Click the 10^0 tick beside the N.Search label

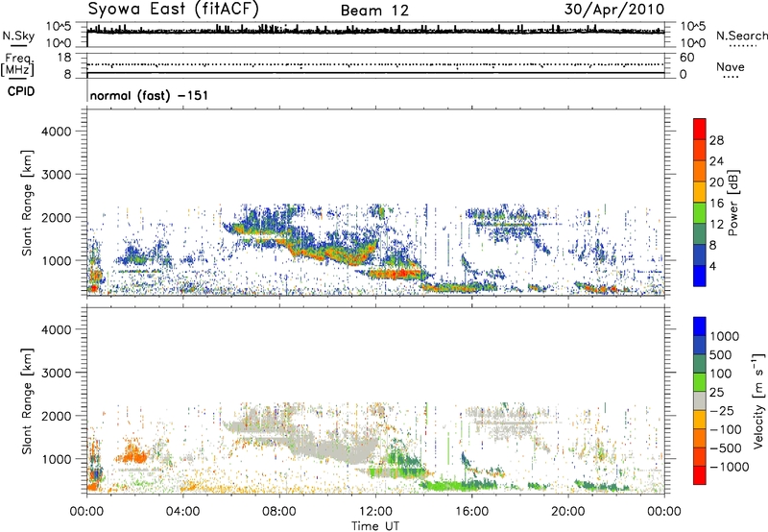pos(693,43)
